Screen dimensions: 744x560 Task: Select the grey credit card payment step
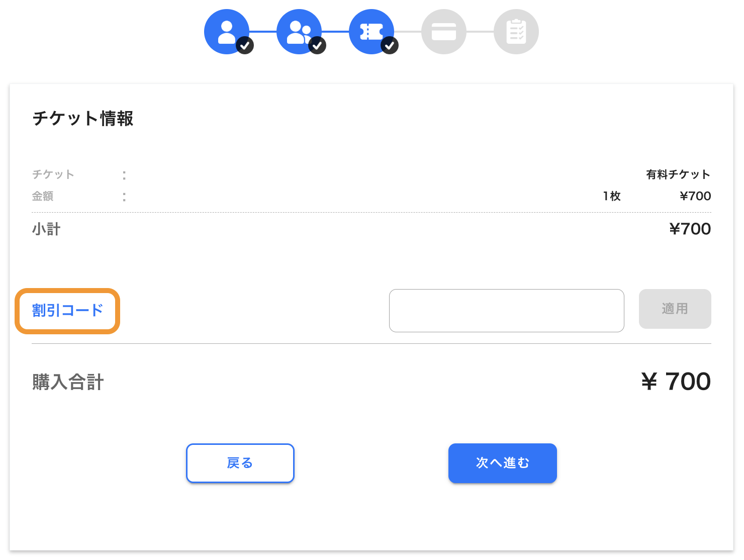click(444, 32)
